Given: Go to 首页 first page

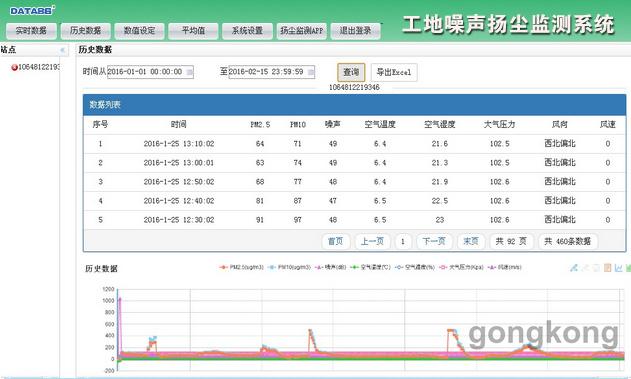Looking at the screenshot, I should point(336,241).
